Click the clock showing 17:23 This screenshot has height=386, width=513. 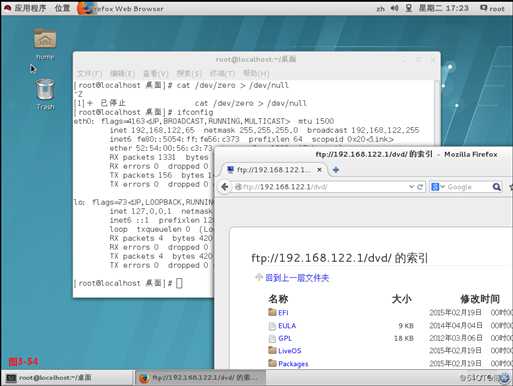click(444, 8)
